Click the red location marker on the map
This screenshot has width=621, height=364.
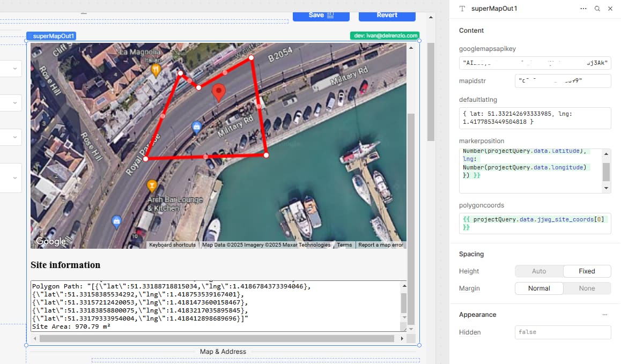[x=219, y=93]
